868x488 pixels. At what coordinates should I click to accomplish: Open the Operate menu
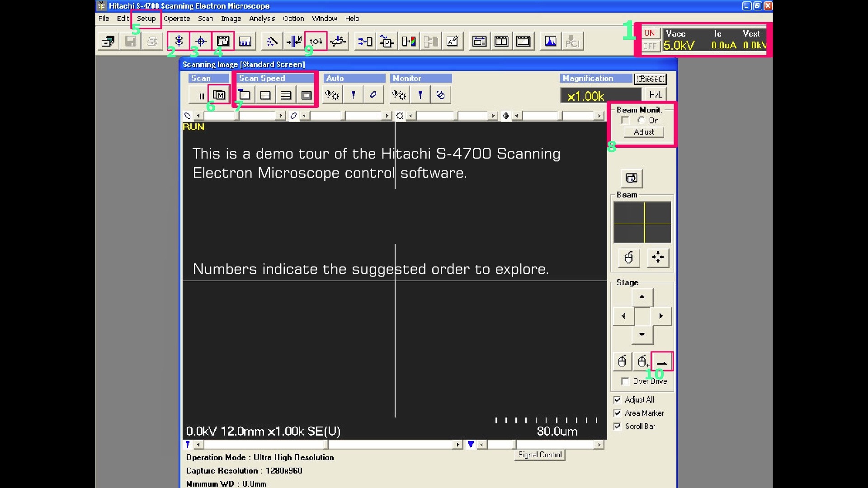177,19
